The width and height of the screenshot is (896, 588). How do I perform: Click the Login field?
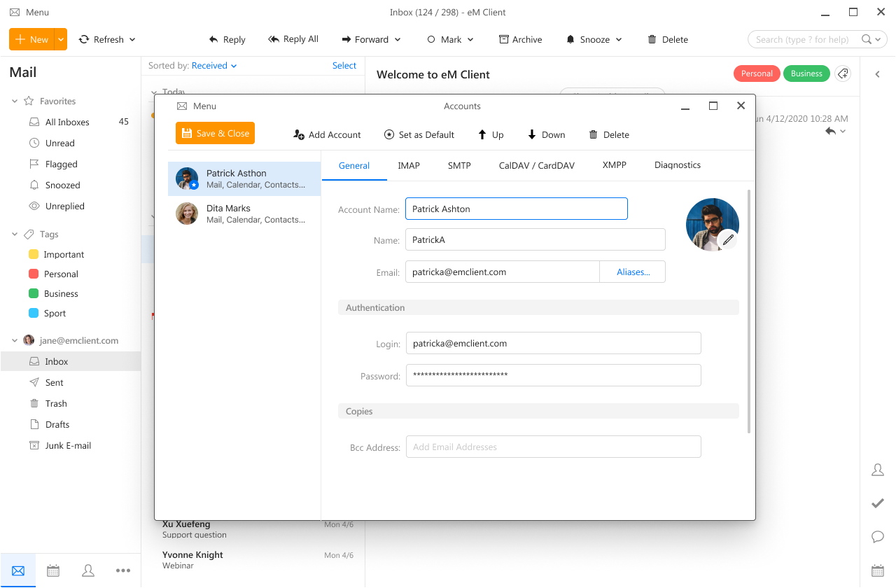point(554,343)
